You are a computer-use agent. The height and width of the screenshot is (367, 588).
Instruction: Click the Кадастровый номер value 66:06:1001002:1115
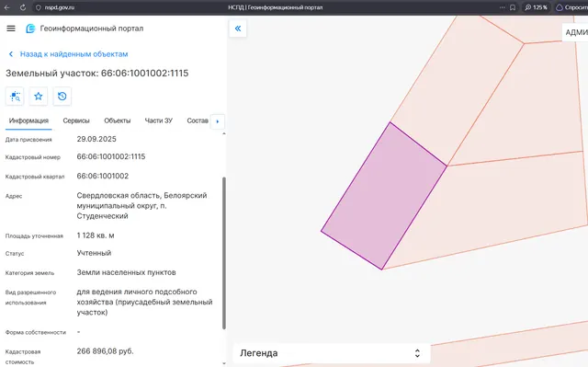click(x=111, y=157)
